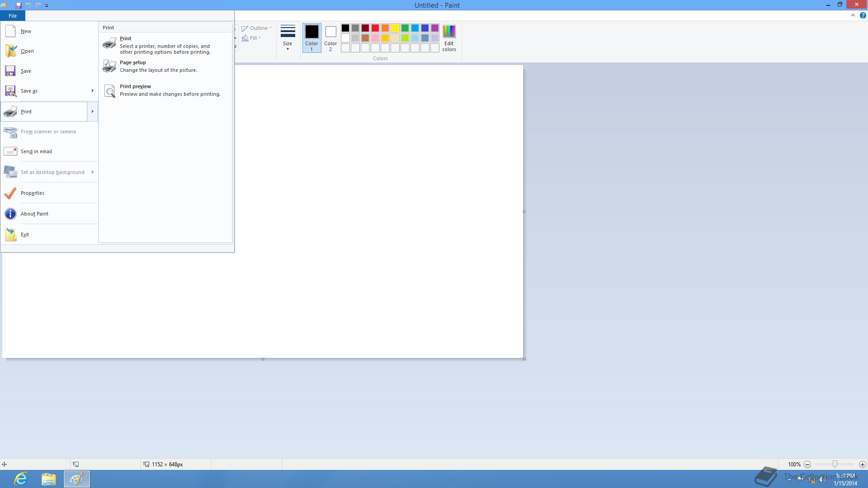Click Print in the left menu column
Viewport: 868px width, 488px height.
tap(44, 112)
